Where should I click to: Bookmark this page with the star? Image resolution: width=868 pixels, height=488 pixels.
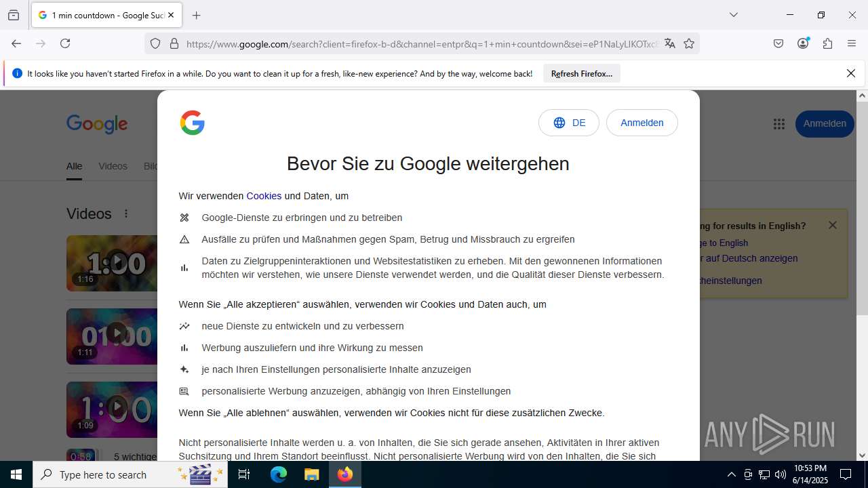coord(689,43)
